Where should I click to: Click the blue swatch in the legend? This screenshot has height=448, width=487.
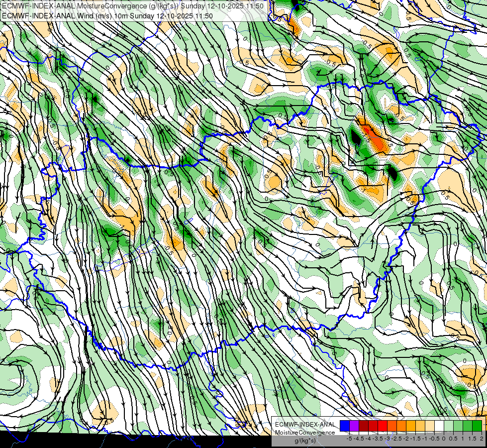point(345,426)
